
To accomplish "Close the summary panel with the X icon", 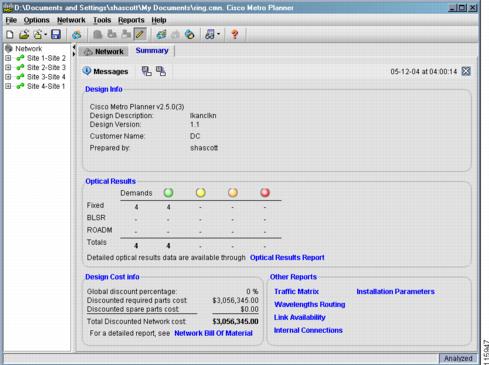I will pos(466,71).
